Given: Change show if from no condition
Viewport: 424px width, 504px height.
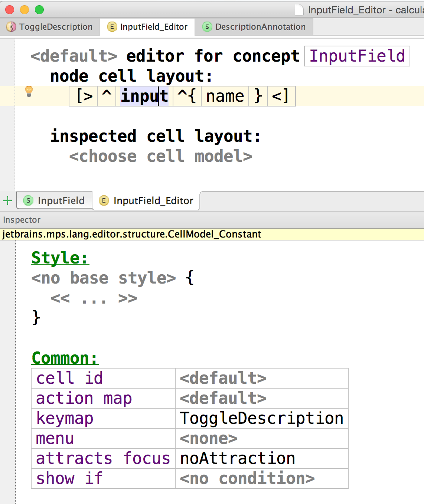Looking at the screenshot, I should [x=246, y=478].
